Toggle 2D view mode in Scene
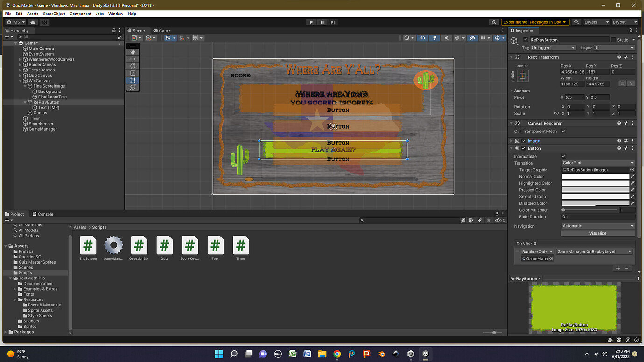Image resolution: width=644 pixels, height=362 pixels. coord(422,38)
